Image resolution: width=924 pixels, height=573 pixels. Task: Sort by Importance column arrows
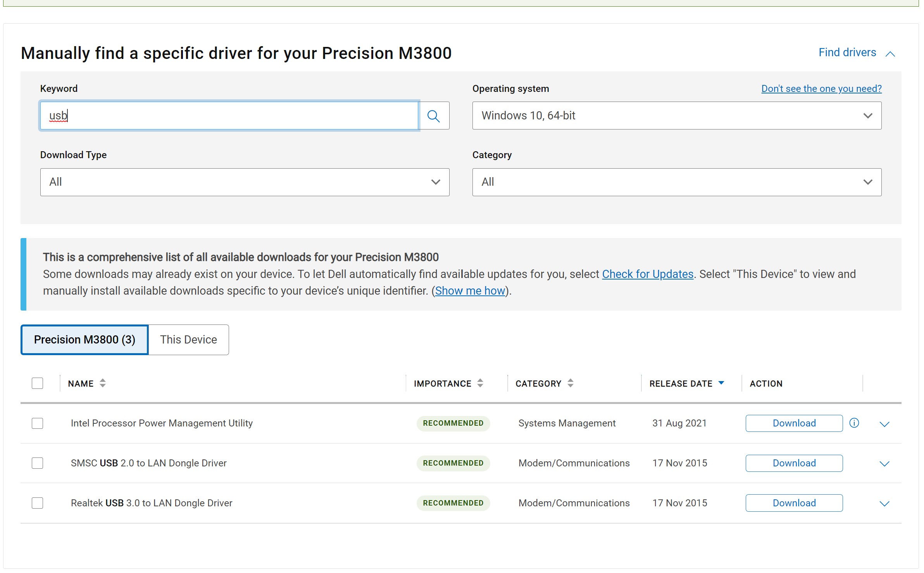point(480,383)
